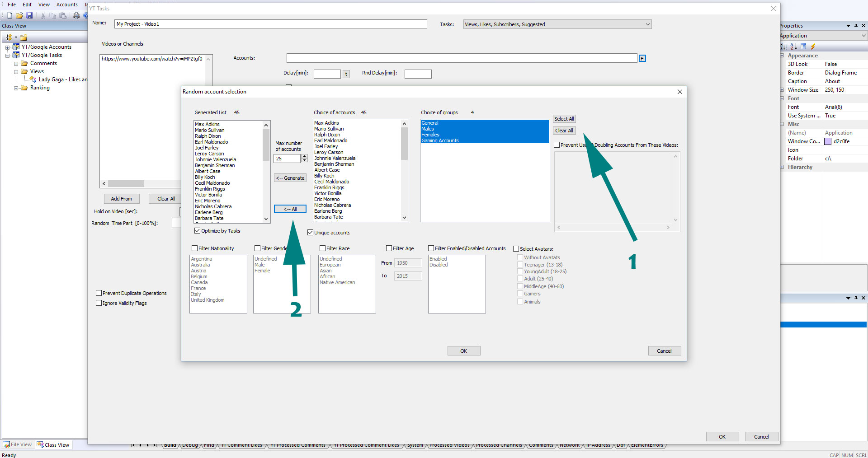Click the Generate button
Image resolution: width=868 pixels, height=458 pixels.
click(x=290, y=178)
